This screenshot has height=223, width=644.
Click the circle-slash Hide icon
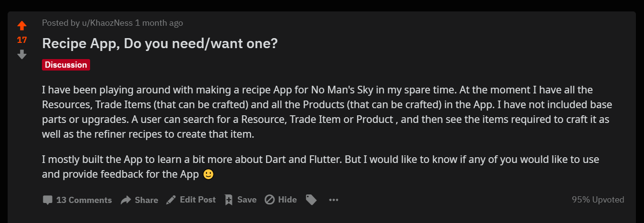(270, 200)
